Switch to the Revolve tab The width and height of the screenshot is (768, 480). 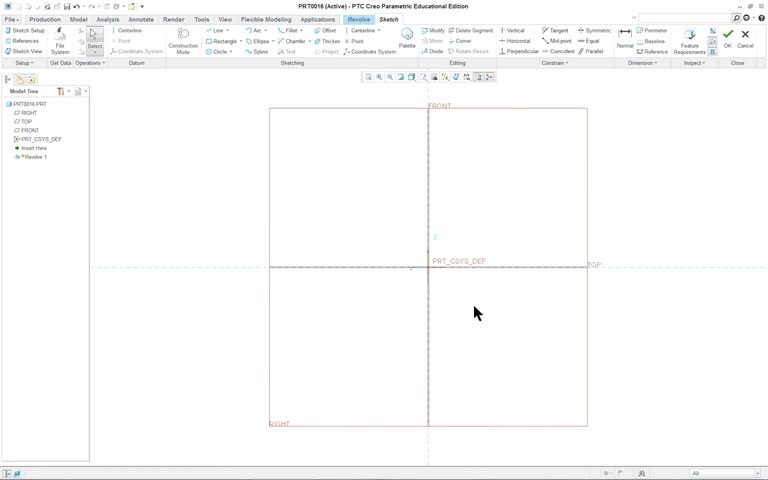click(359, 20)
